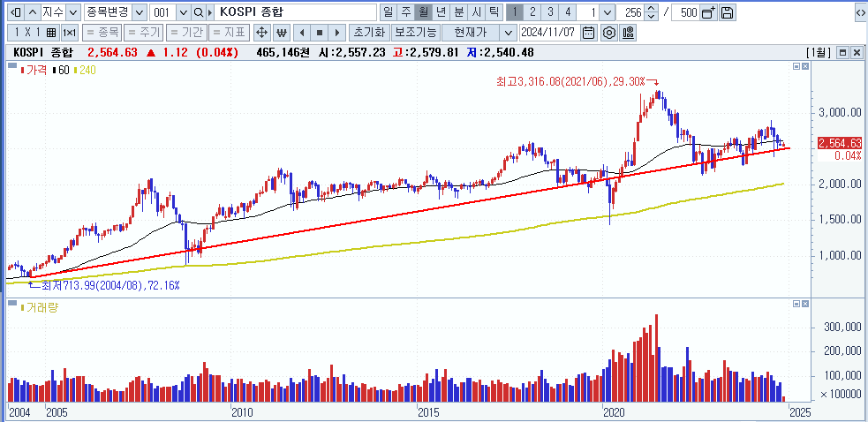Click the price panel maximize icon at top right
Image resolution: width=868 pixels, height=422 pixels.
796,66
